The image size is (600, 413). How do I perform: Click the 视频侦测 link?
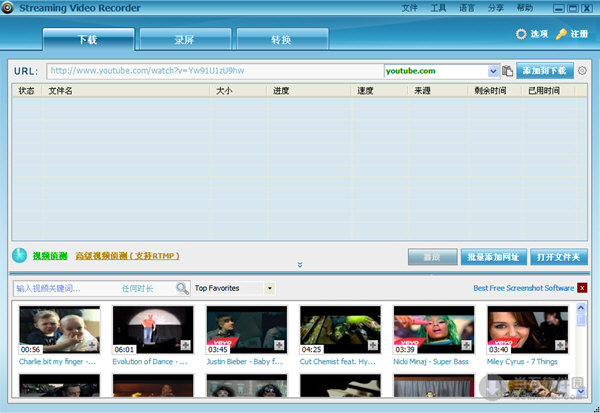coord(50,256)
